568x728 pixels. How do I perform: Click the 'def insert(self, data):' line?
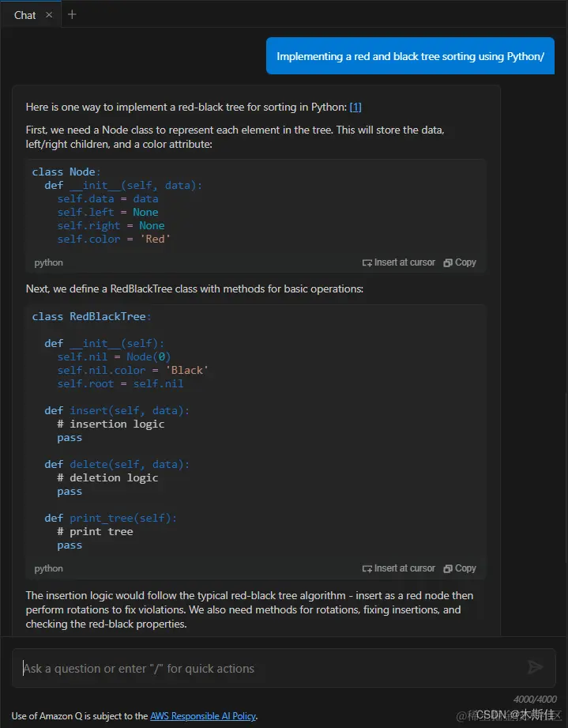coord(117,411)
